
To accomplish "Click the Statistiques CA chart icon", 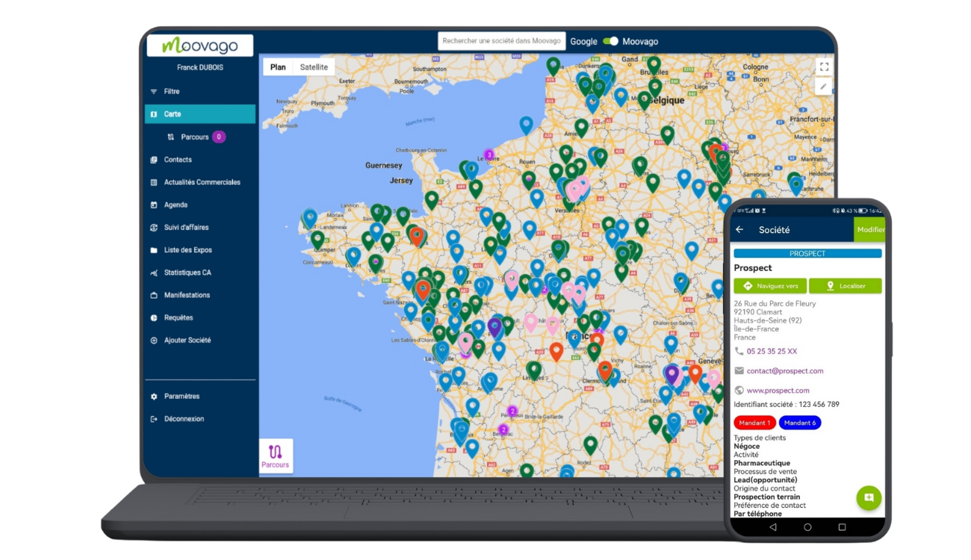I will click(154, 273).
